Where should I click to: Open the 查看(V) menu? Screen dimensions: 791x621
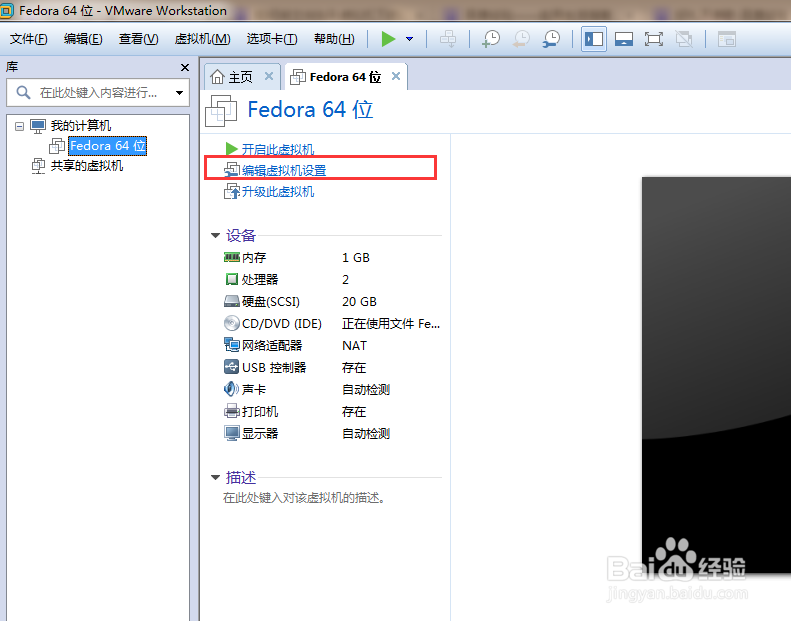(138, 39)
